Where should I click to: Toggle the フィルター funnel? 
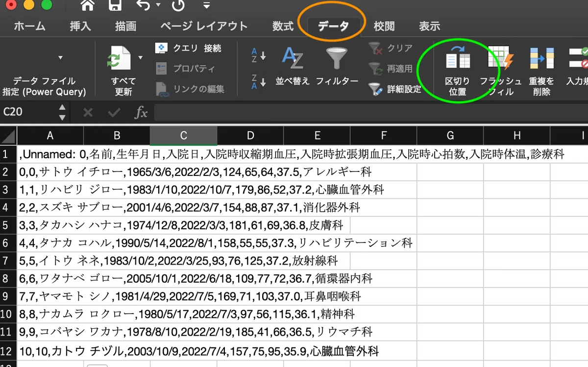337,66
